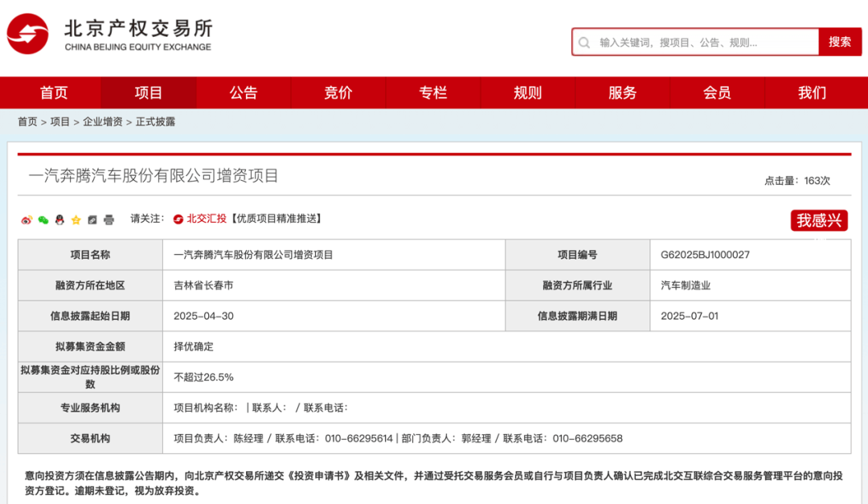
Task: Click the 不超过26.5% shareholding value
Action: [203, 377]
